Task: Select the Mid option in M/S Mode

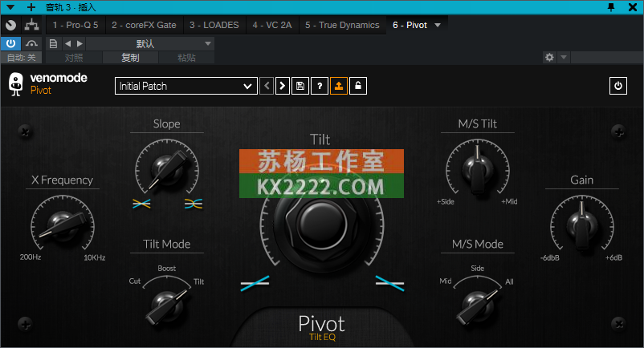Action: 446,281
